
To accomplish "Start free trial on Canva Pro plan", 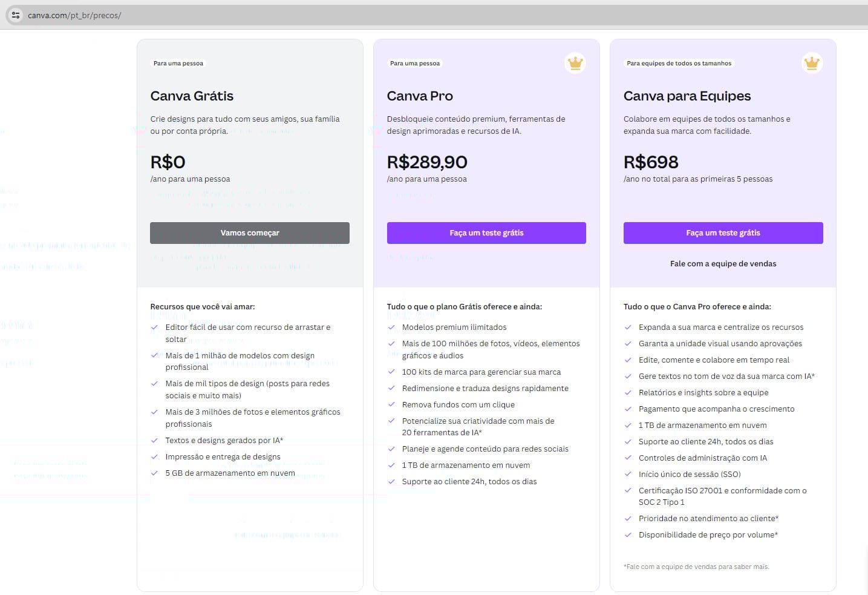I will (x=486, y=233).
